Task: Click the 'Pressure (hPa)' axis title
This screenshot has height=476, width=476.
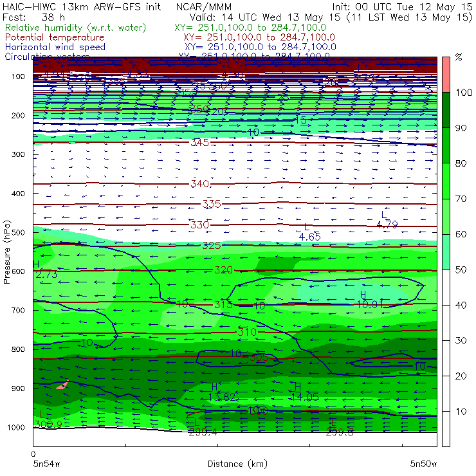Action: [7, 252]
